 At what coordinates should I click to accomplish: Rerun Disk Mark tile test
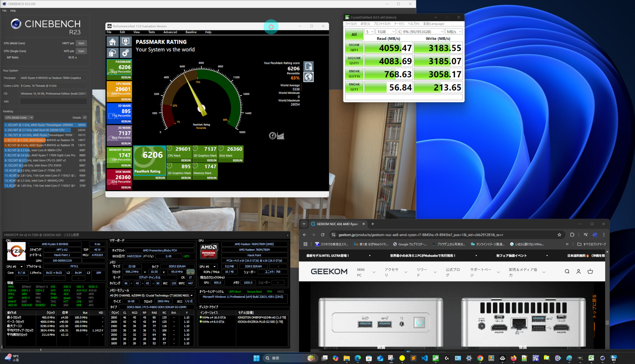click(238, 160)
